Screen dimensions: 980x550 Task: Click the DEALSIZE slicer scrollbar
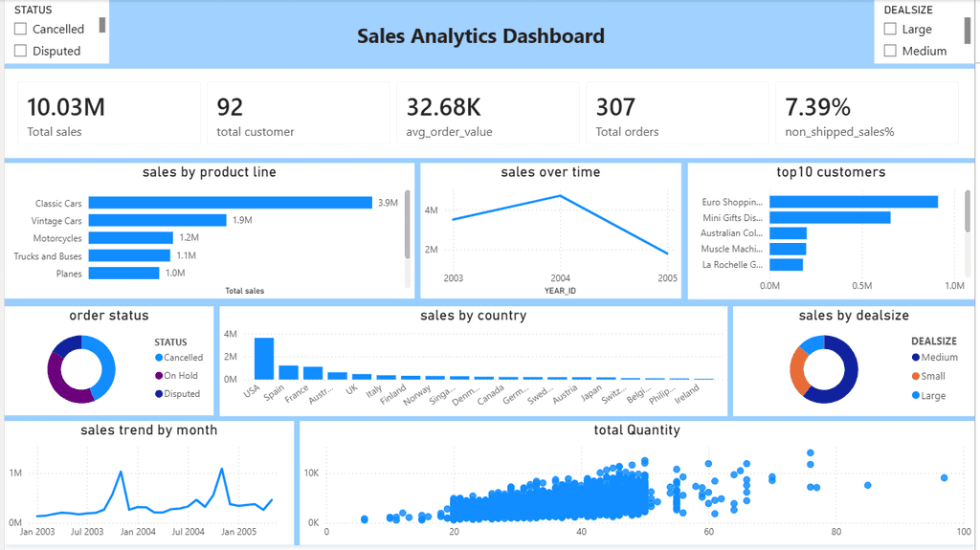point(968,30)
